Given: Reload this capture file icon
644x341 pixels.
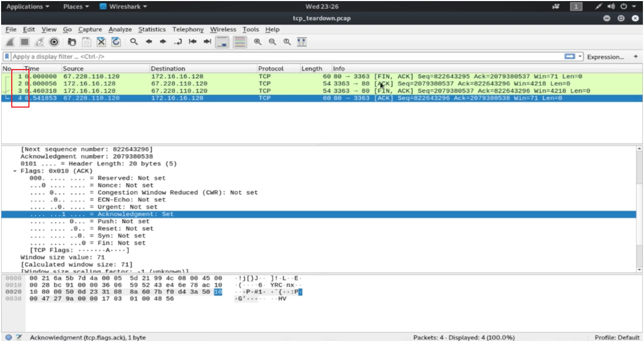Looking at the screenshot, I should [116, 42].
